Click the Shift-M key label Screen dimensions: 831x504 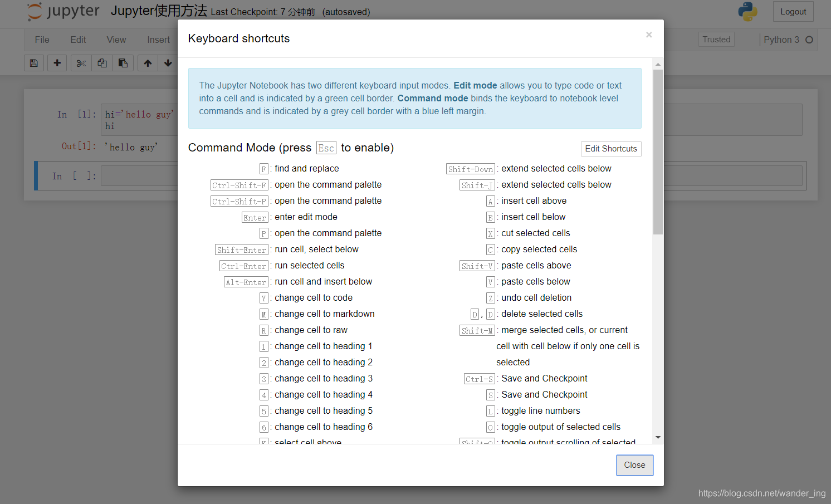click(477, 331)
